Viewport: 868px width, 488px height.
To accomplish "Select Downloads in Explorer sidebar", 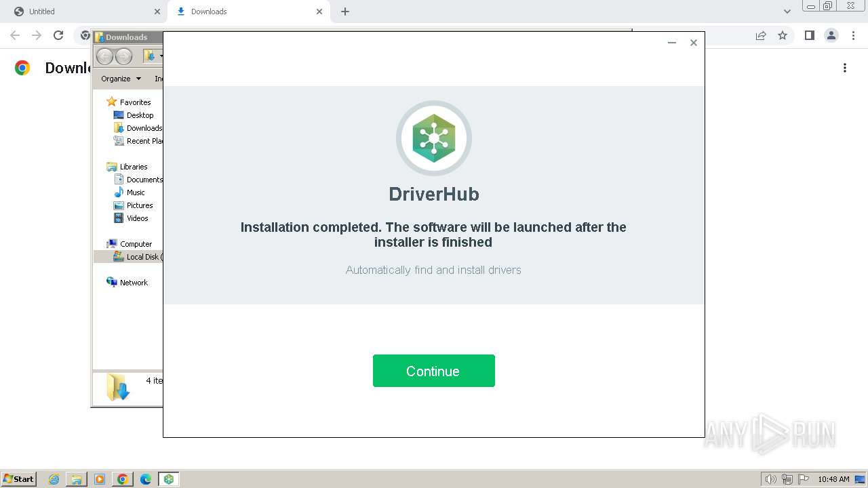I will click(138, 128).
